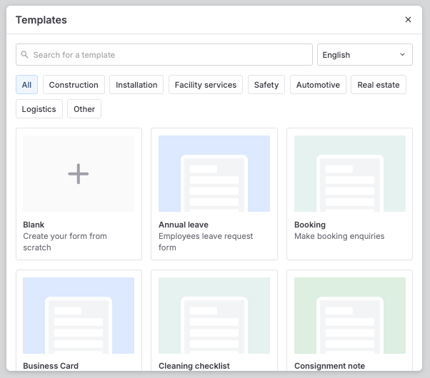Image resolution: width=430 pixels, height=378 pixels.
Task: Open the Annual leave template thumbnail
Action: [214, 173]
